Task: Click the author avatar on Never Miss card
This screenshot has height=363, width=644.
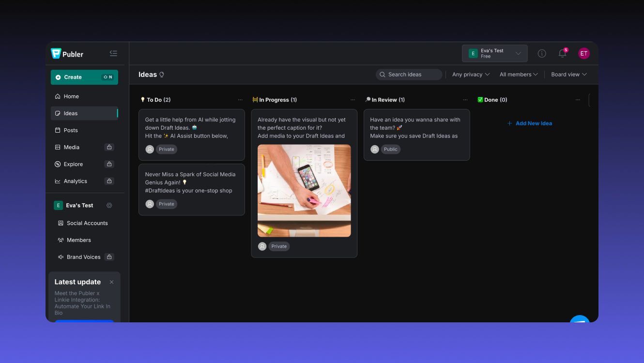Action: [x=150, y=204]
